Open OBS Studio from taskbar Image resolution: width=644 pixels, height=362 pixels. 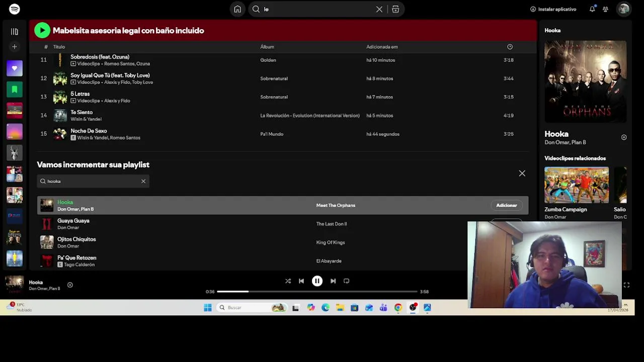click(x=413, y=308)
